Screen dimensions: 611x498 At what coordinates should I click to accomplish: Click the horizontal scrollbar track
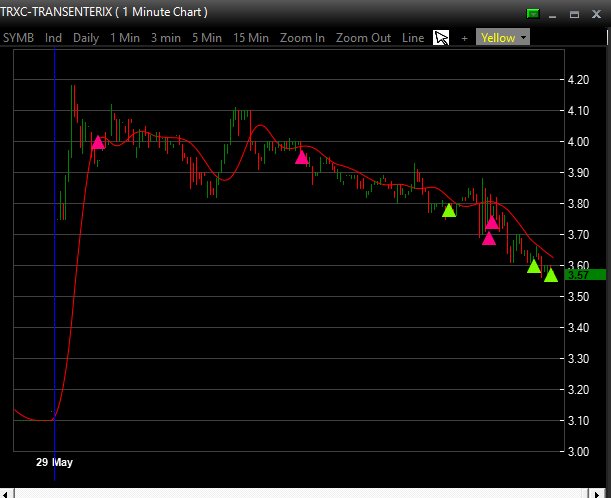coord(301,493)
